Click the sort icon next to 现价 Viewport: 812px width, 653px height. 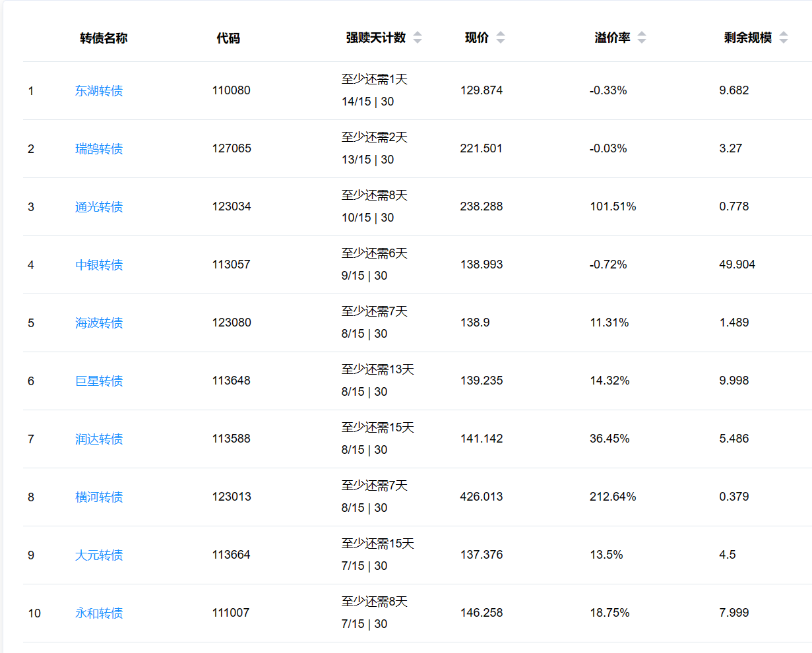pos(500,38)
